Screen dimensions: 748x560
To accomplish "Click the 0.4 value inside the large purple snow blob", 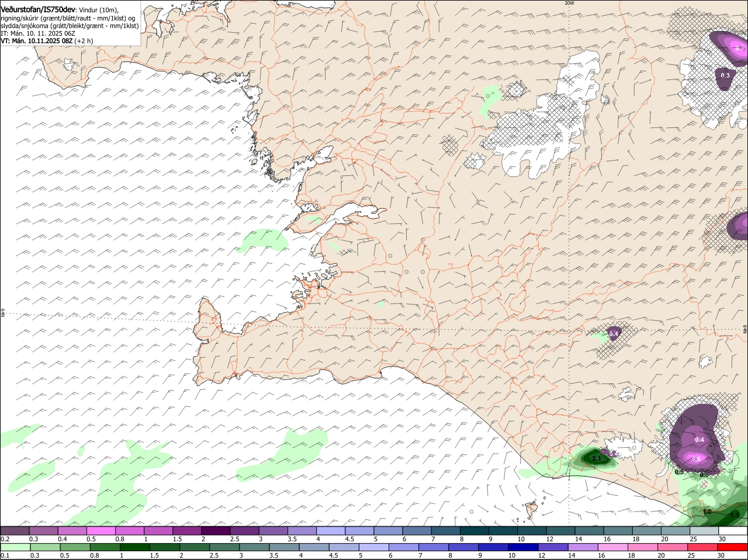I will 699,439.
